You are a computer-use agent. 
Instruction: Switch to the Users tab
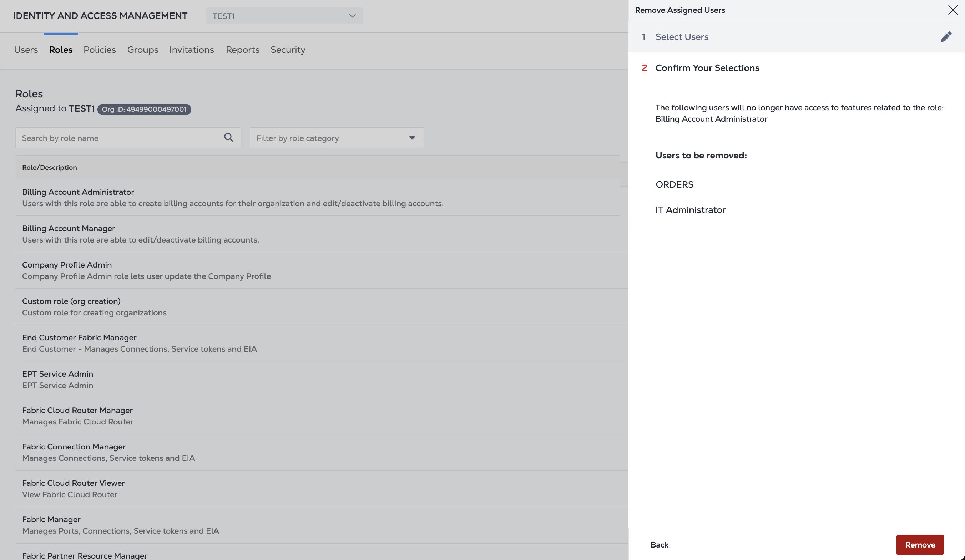point(26,50)
